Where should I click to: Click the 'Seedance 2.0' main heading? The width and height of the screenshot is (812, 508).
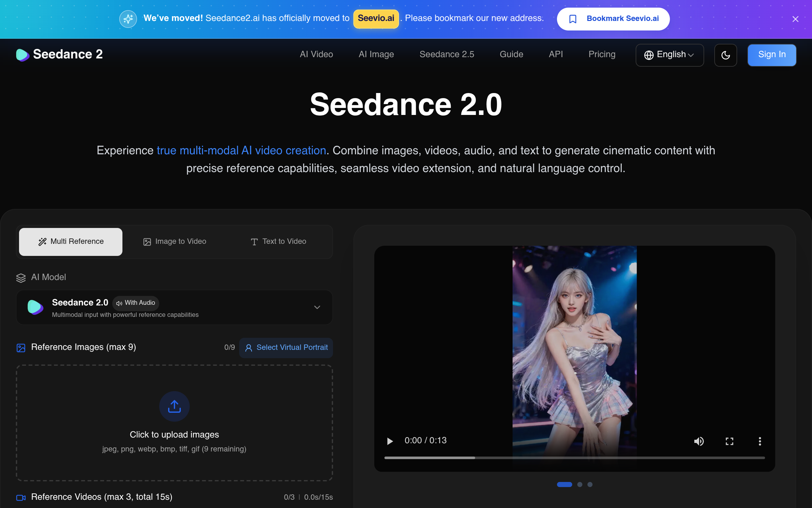click(x=406, y=105)
